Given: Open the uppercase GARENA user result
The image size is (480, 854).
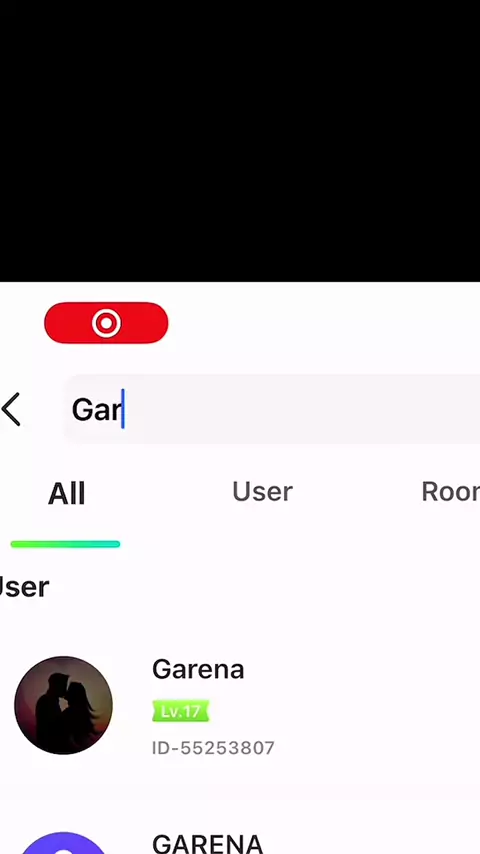Looking at the screenshot, I should point(208,844).
